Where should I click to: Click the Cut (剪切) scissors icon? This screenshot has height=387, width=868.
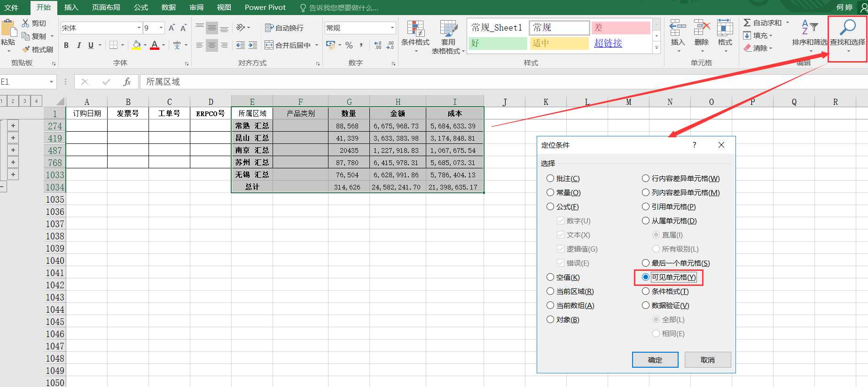(x=25, y=23)
